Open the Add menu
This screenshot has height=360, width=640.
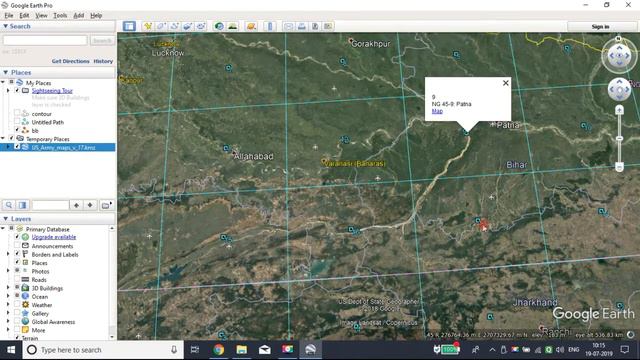pos(78,16)
